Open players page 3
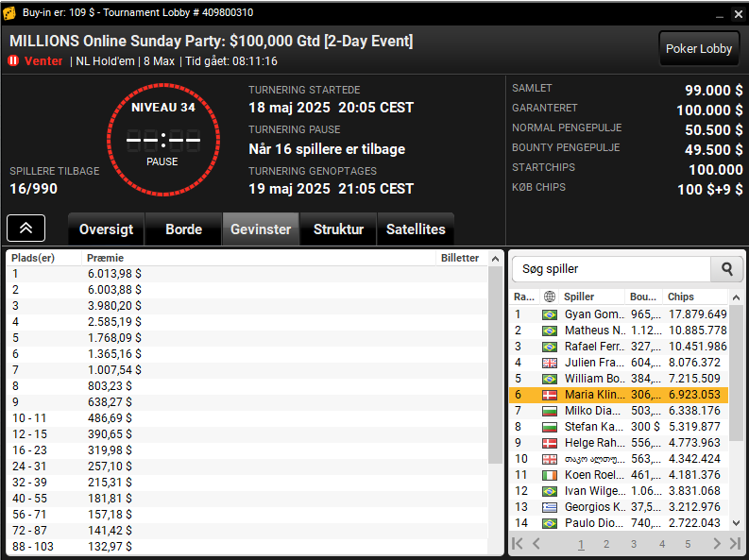 (634, 544)
